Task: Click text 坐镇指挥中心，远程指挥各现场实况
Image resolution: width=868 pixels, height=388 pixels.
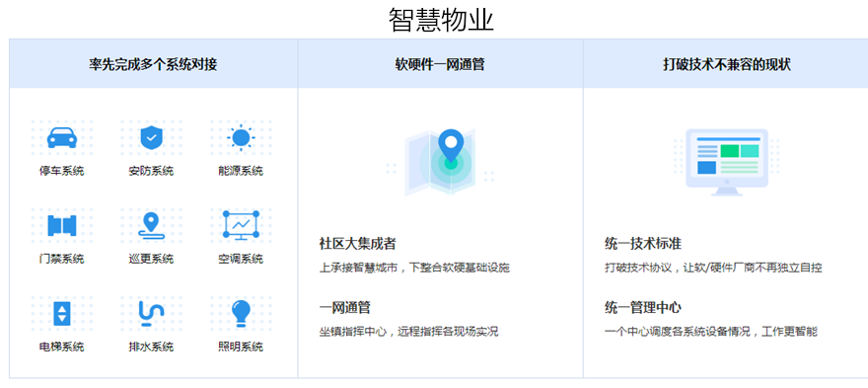Action: (x=408, y=332)
